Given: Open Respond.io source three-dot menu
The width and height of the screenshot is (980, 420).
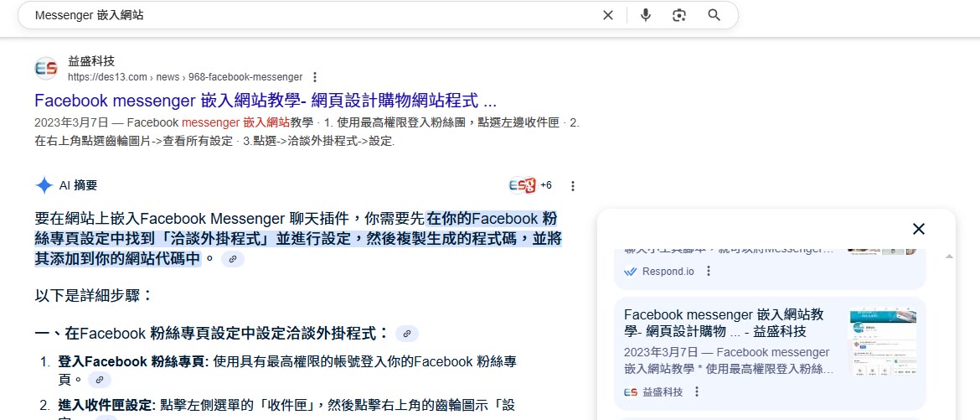Looking at the screenshot, I should click(709, 272).
